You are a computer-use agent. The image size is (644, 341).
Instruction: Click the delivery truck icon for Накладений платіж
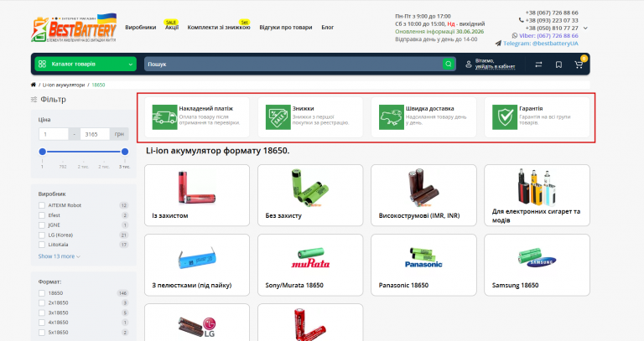pyautogui.click(x=164, y=117)
